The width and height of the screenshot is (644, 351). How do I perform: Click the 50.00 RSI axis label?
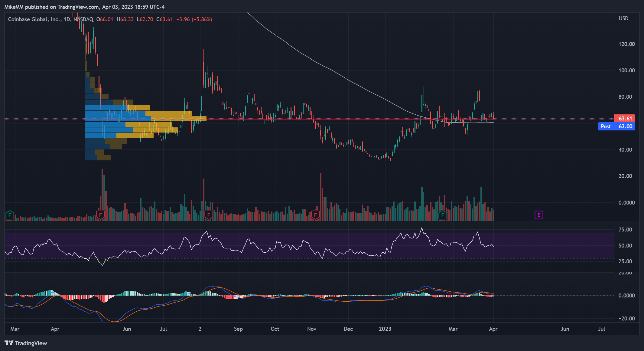[625, 246]
